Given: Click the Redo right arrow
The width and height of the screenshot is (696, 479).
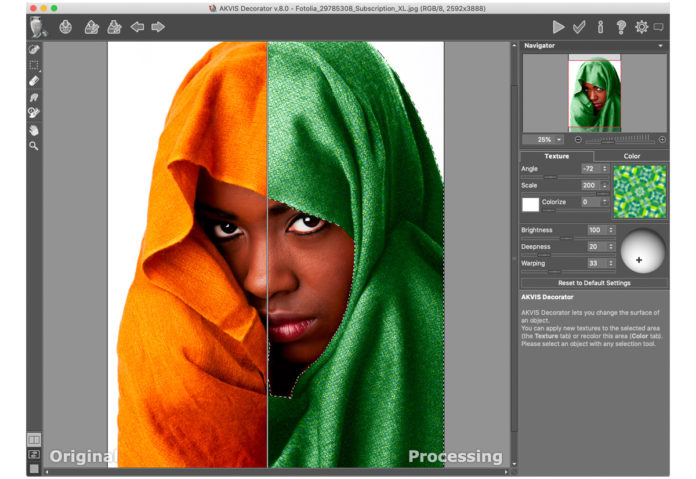Looking at the screenshot, I should click(157, 27).
